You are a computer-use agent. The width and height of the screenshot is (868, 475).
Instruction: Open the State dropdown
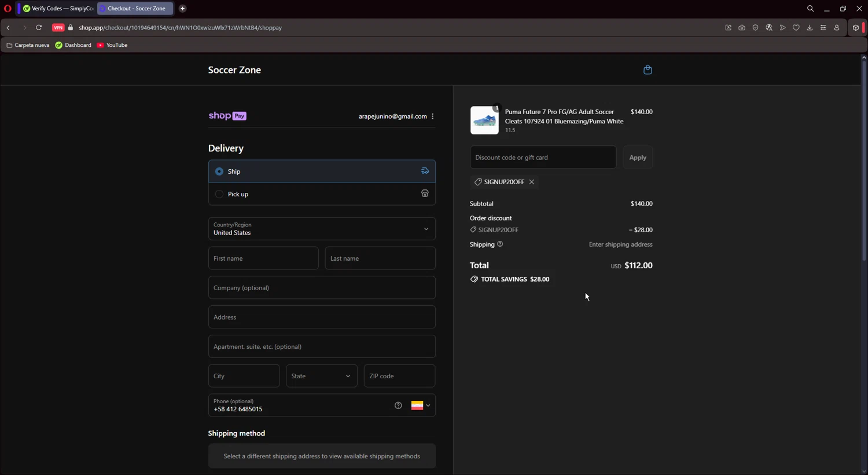(x=322, y=376)
